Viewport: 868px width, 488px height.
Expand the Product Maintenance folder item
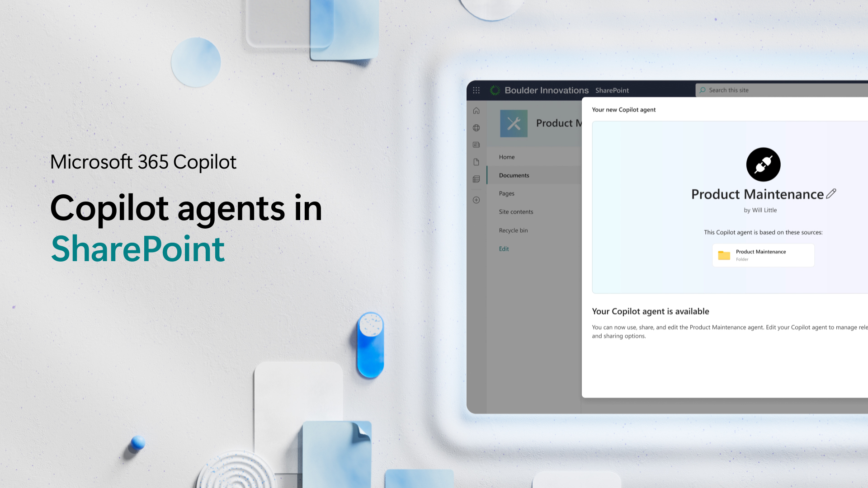click(x=763, y=254)
